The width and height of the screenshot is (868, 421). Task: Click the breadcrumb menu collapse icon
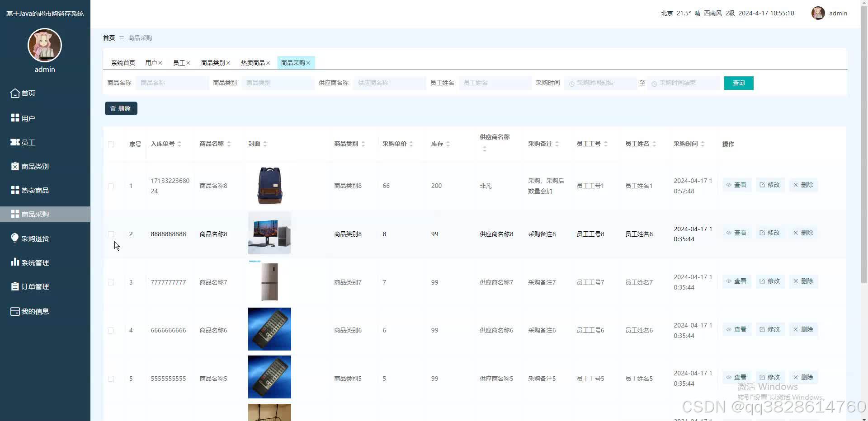[x=122, y=38]
